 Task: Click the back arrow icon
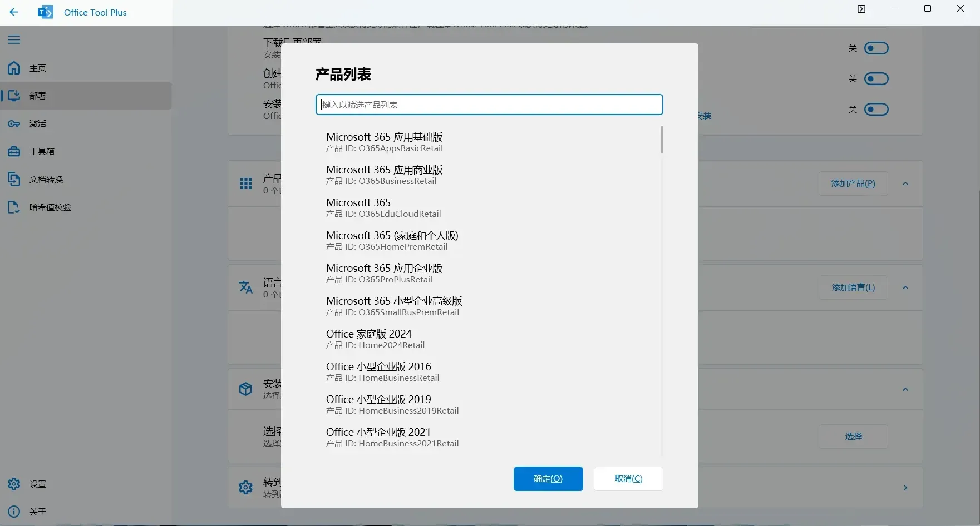pyautogui.click(x=14, y=12)
